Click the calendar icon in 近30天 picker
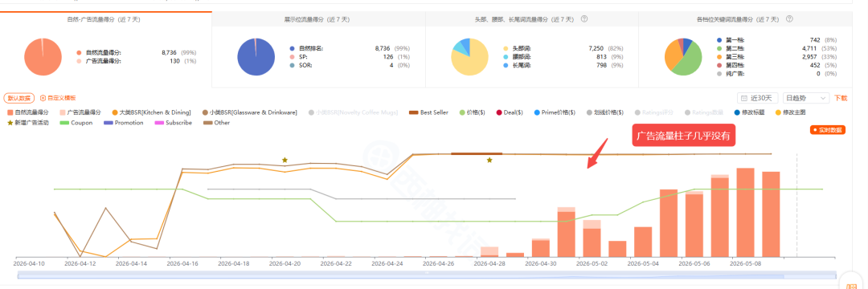Image resolution: width=868 pixels, height=289 pixels. [744, 99]
